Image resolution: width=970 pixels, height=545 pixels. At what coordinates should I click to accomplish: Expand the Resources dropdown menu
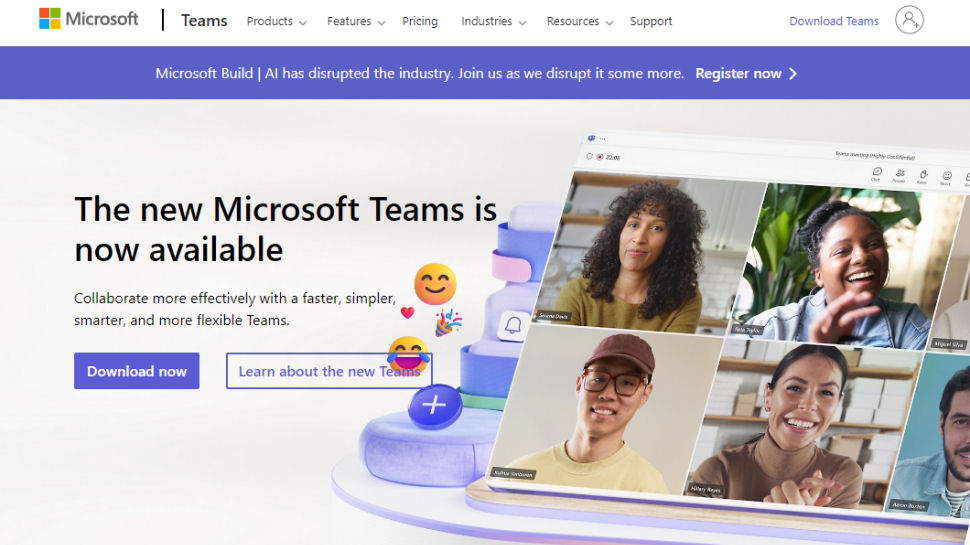tap(580, 21)
